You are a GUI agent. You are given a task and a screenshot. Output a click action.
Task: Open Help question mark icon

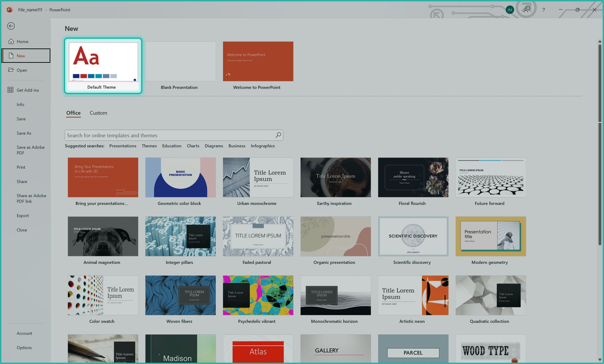coord(543,10)
